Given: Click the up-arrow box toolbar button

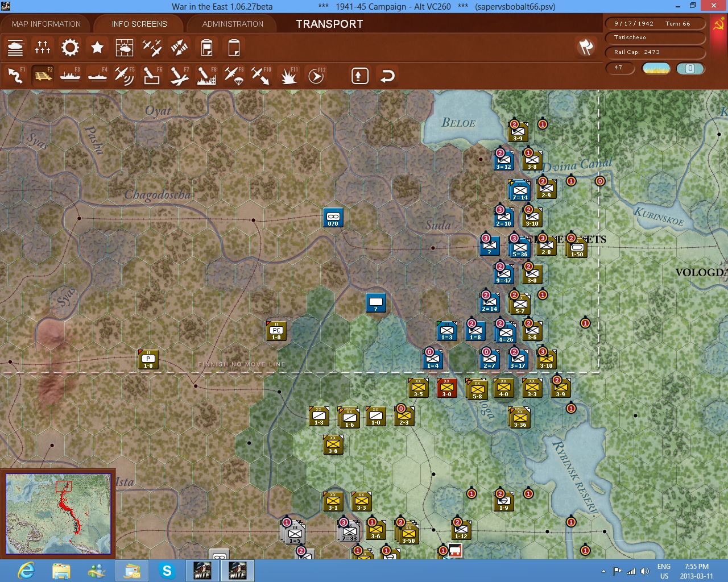Looking at the screenshot, I should click(359, 76).
